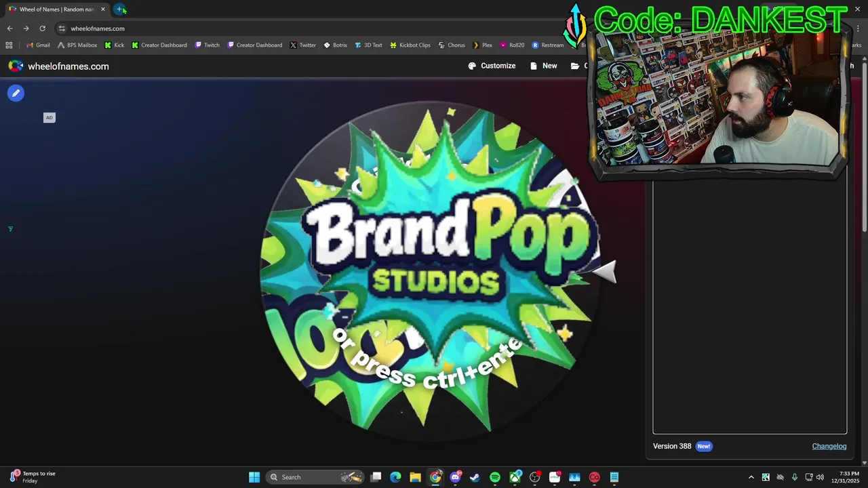Go back in browser history

(9, 28)
